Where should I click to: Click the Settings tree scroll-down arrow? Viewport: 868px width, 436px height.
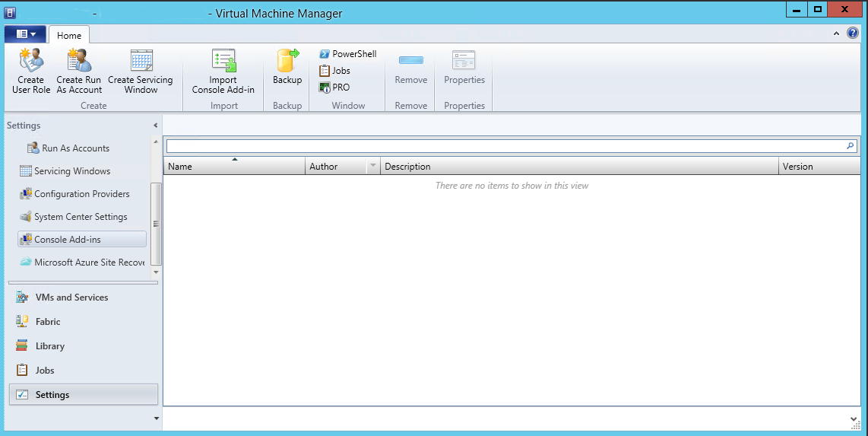tap(156, 272)
